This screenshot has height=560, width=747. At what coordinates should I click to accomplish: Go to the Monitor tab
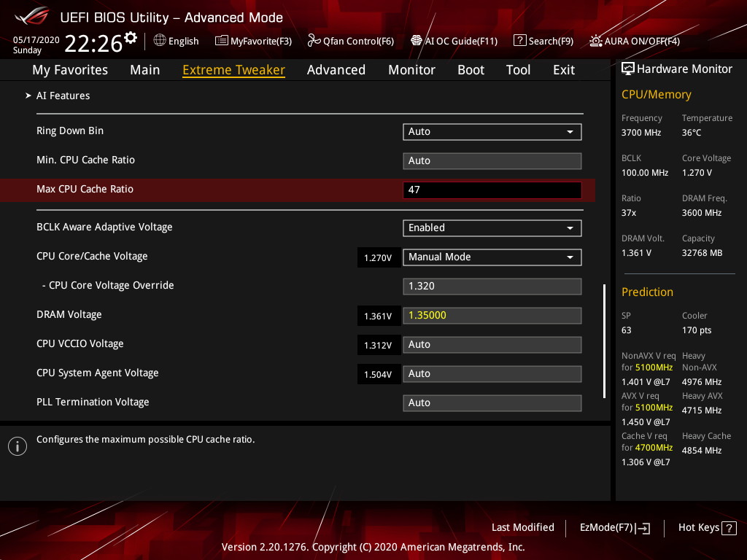pos(411,70)
